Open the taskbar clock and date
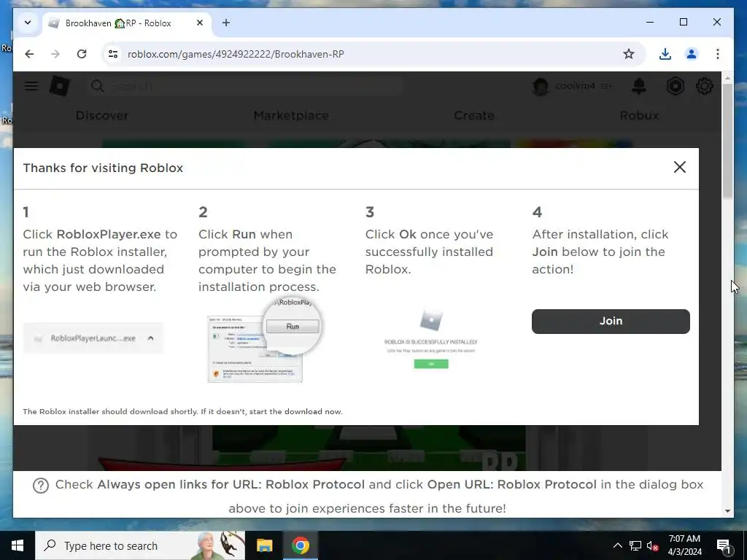The image size is (747, 560). [684, 545]
